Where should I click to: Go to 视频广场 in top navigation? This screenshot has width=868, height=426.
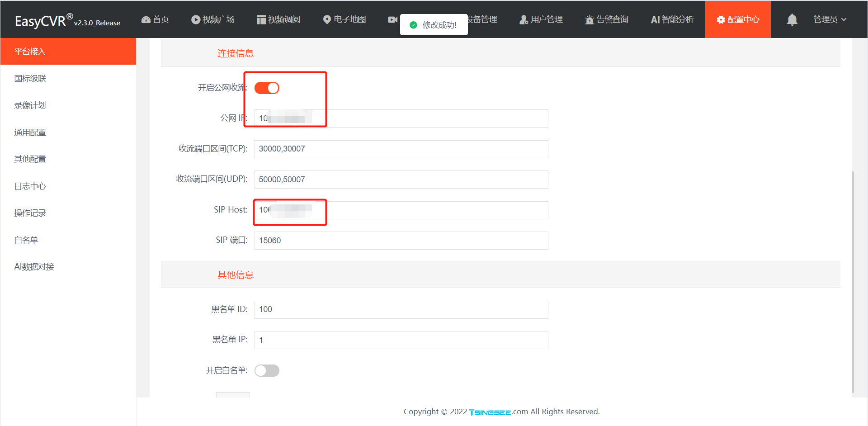[x=213, y=19]
